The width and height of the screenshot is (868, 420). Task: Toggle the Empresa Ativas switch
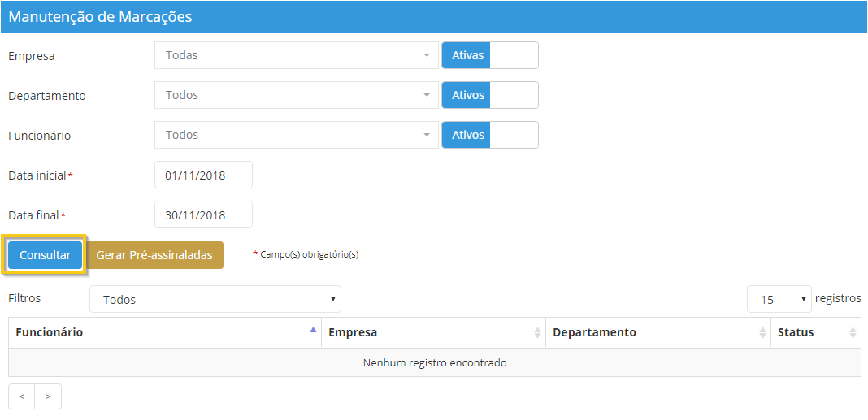coord(489,55)
